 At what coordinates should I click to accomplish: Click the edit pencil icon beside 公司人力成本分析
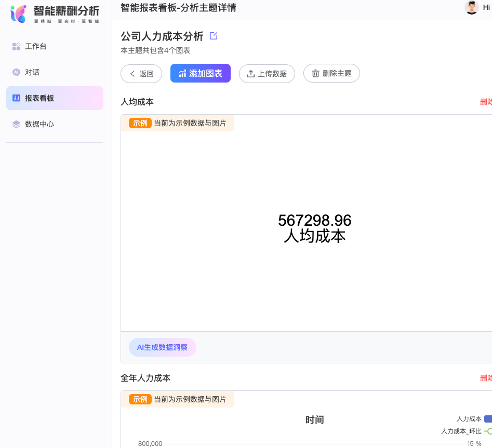pos(213,36)
